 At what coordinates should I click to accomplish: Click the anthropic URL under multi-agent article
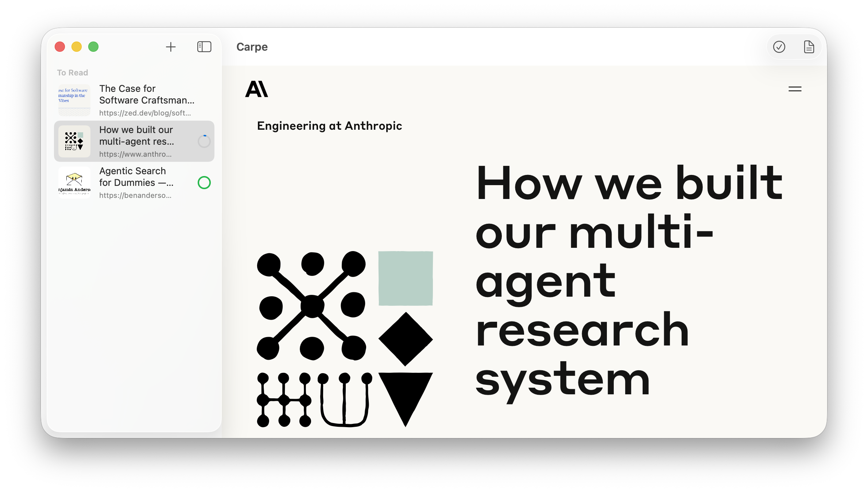click(x=135, y=154)
